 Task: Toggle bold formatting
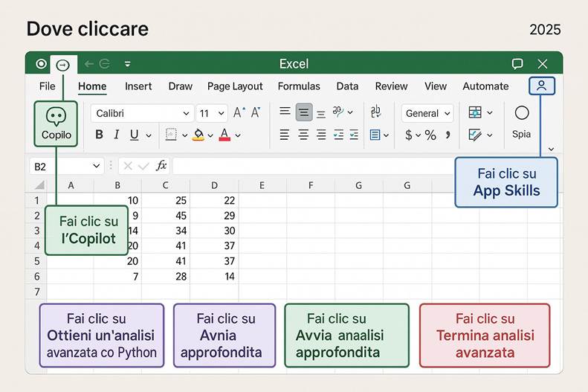(x=99, y=135)
